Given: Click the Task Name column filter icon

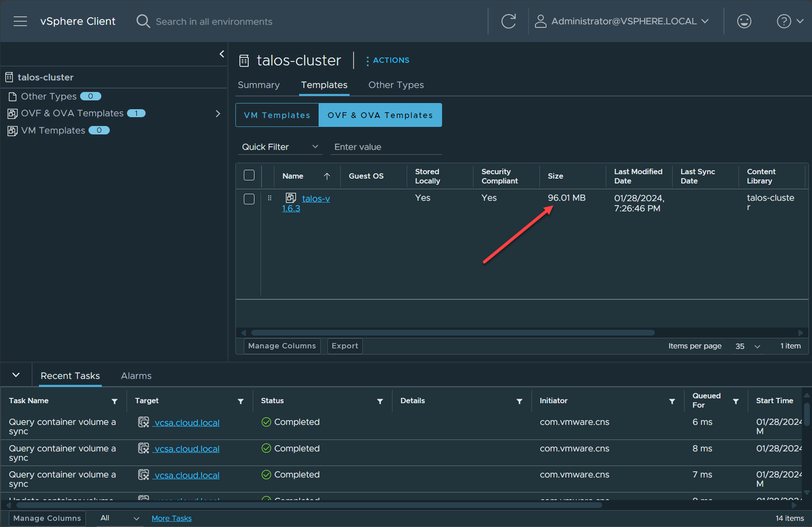Looking at the screenshot, I should [x=115, y=401].
